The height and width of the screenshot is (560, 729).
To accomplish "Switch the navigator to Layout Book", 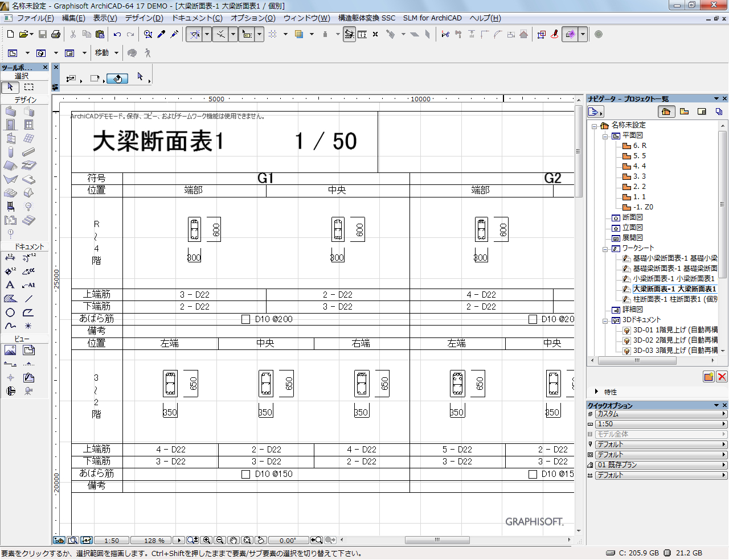I will coord(702,112).
